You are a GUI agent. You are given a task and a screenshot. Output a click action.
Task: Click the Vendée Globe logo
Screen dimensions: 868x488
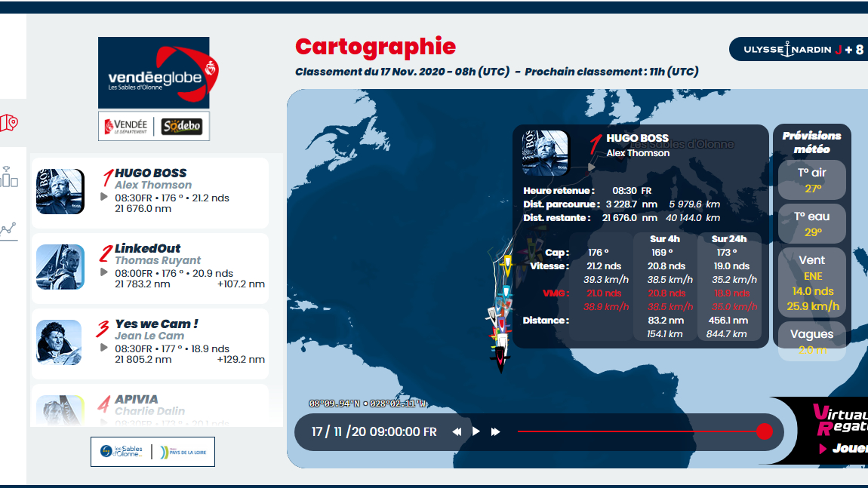click(158, 72)
